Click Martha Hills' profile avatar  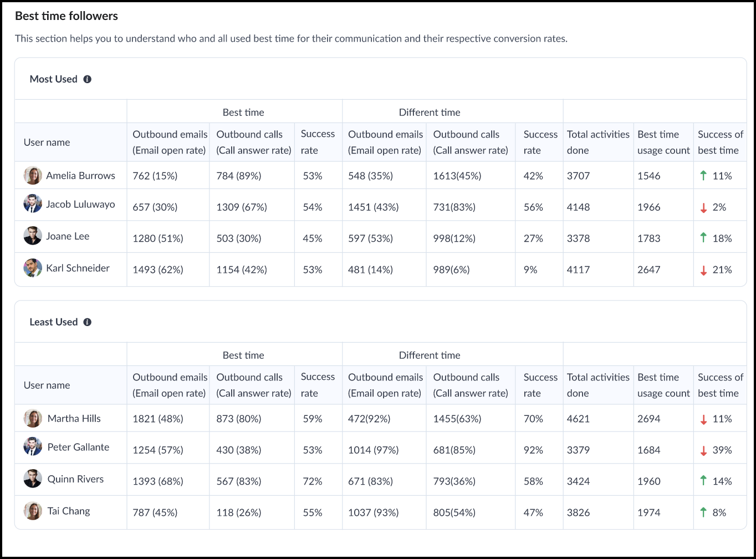coord(33,418)
